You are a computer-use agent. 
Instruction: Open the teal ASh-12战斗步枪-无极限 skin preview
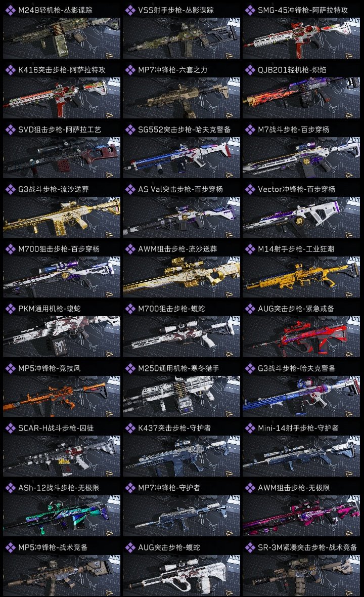point(62,516)
